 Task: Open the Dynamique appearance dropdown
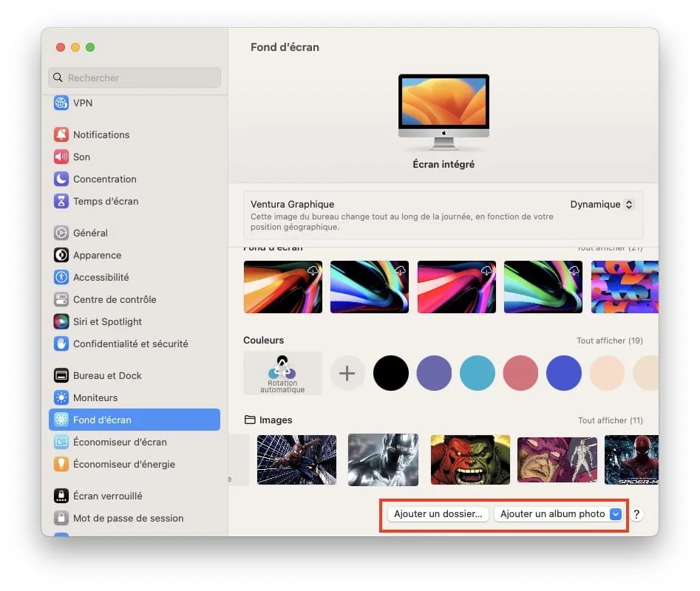click(602, 205)
